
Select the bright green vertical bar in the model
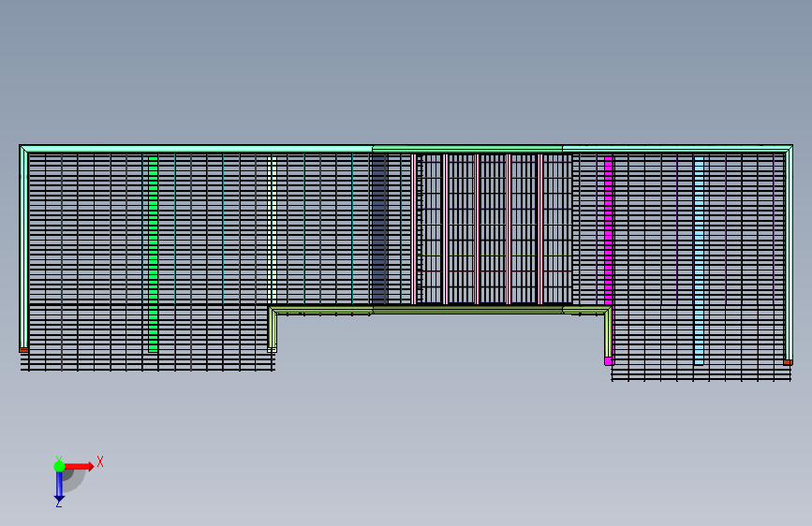pyautogui.click(x=154, y=255)
